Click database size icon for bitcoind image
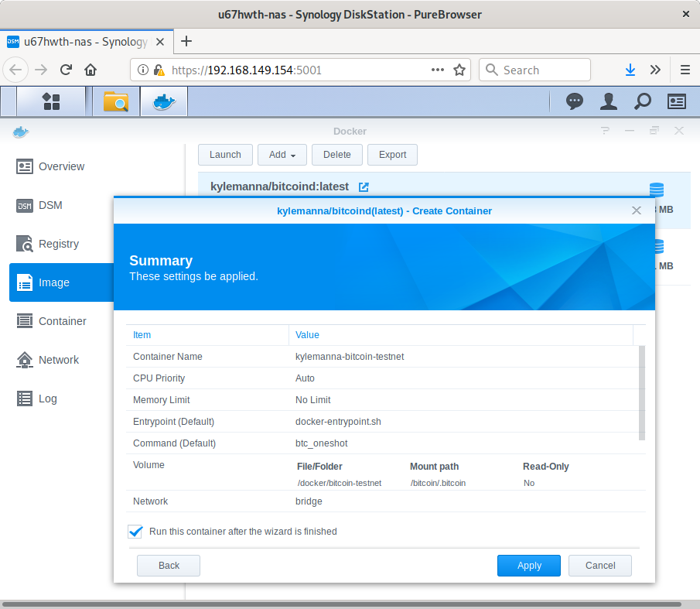This screenshot has width=700, height=609. tap(656, 190)
